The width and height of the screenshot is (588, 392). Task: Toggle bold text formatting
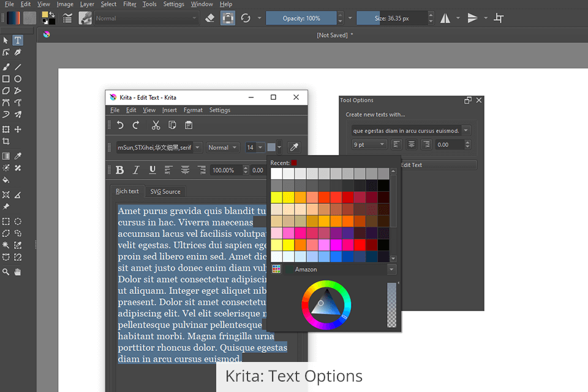[x=120, y=170]
